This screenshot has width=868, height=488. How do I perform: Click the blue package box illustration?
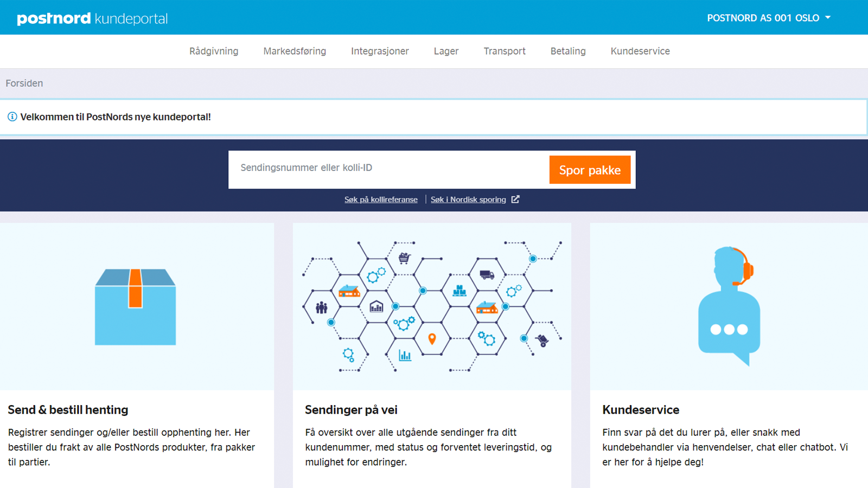(135, 307)
